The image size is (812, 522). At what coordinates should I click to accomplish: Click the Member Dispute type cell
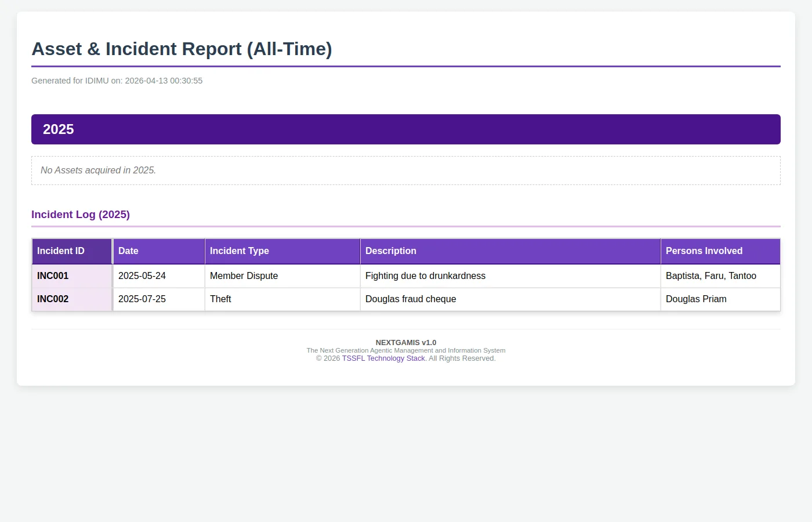tap(282, 276)
